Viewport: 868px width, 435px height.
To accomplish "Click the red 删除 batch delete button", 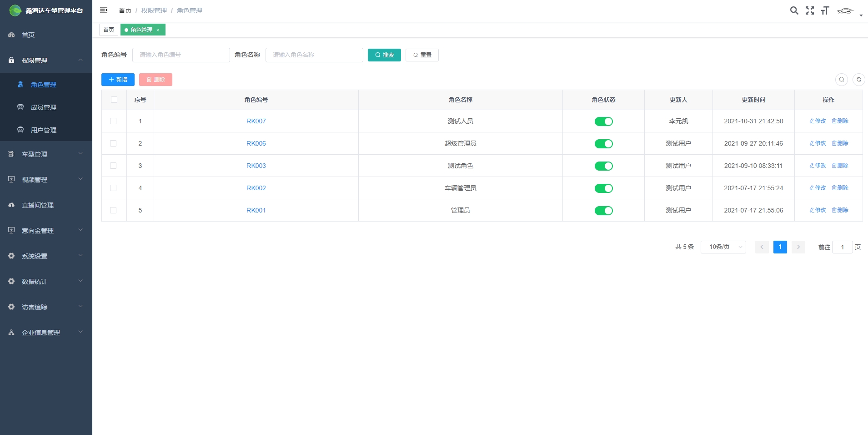I will [x=156, y=80].
